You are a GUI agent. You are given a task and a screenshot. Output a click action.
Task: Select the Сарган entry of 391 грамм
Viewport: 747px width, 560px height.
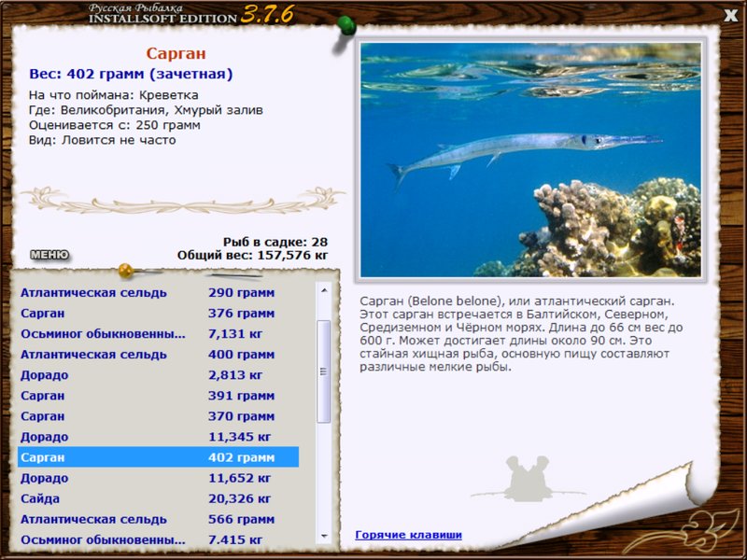158,396
